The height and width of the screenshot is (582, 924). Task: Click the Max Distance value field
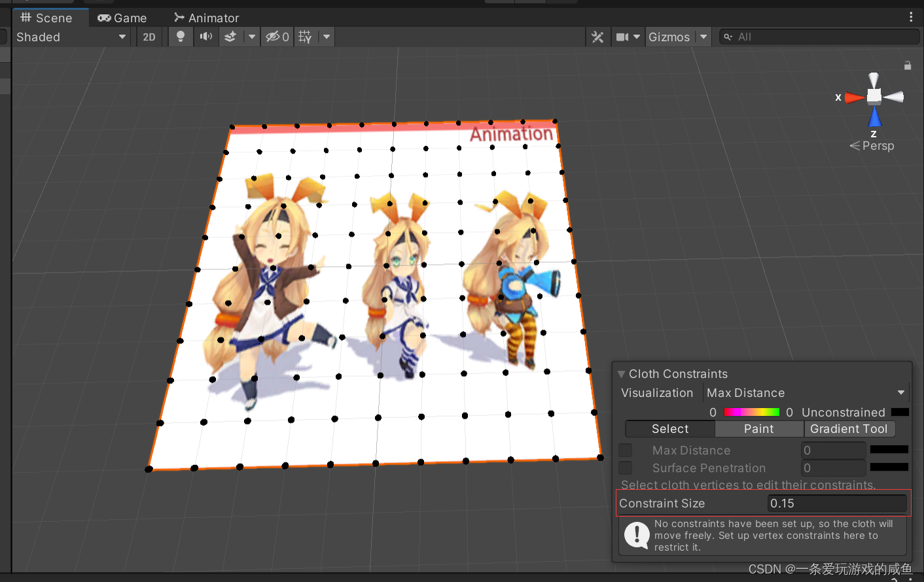click(833, 451)
